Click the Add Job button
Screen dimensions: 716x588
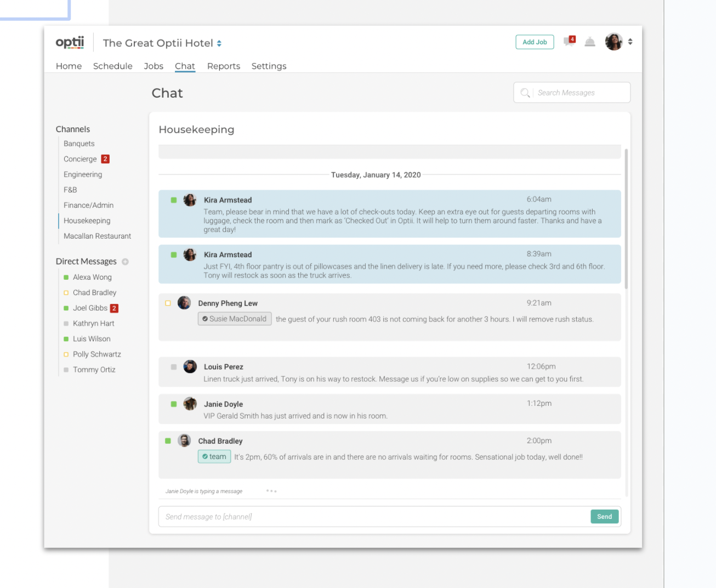click(x=535, y=42)
